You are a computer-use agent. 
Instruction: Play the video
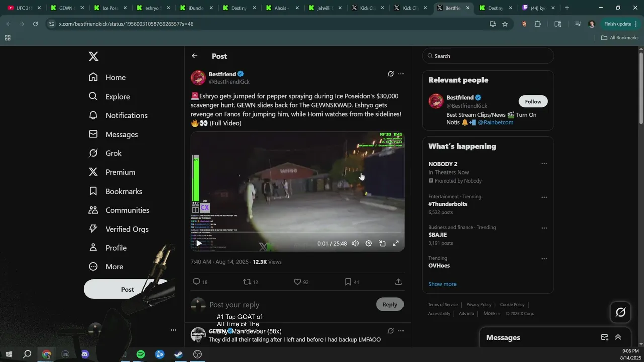(x=199, y=243)
